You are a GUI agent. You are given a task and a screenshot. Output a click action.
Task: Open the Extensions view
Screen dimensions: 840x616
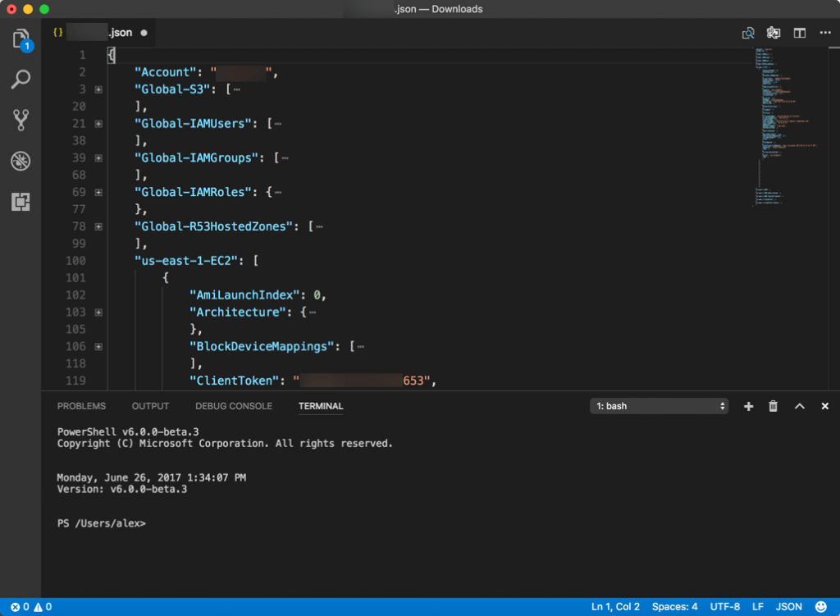21,201
